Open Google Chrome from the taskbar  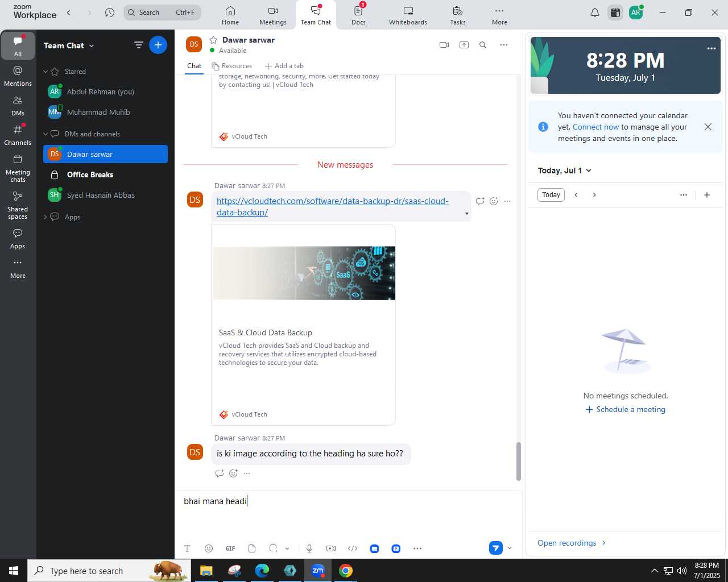[346, 571]
